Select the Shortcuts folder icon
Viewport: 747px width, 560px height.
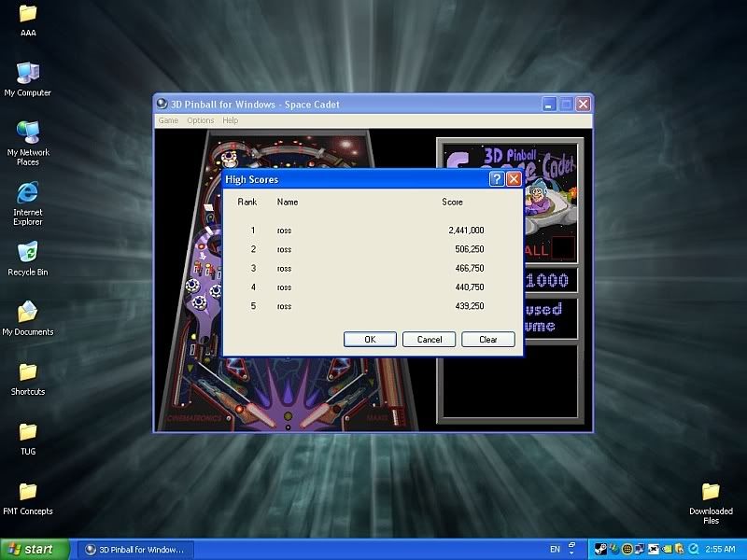pos(28,379)
